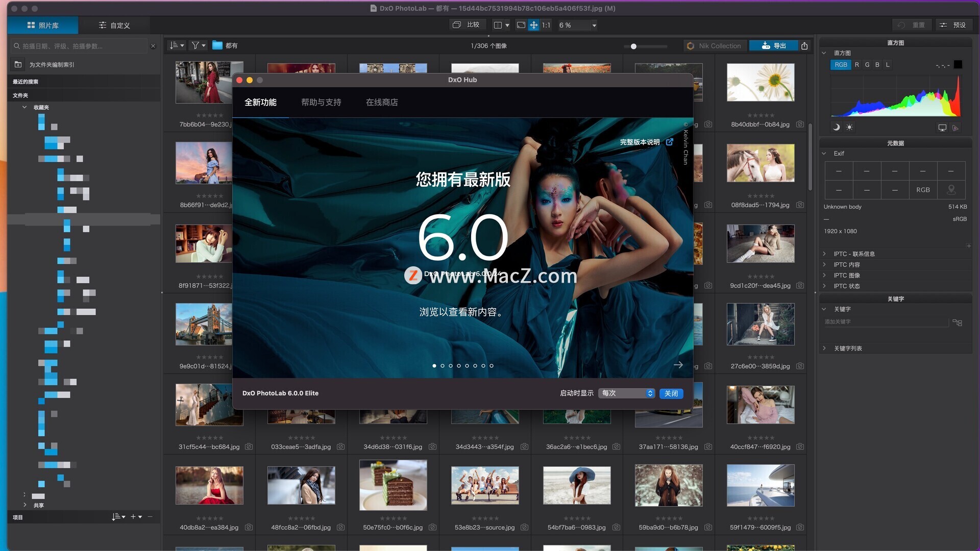
Task: Open the sort order dropdown in browser
Action: click(177, 45)
